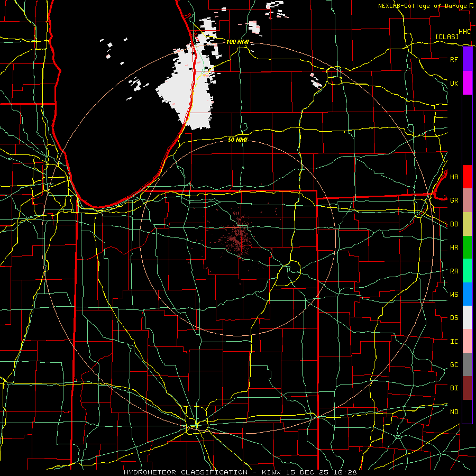Click the white DS color swatch

467,317
